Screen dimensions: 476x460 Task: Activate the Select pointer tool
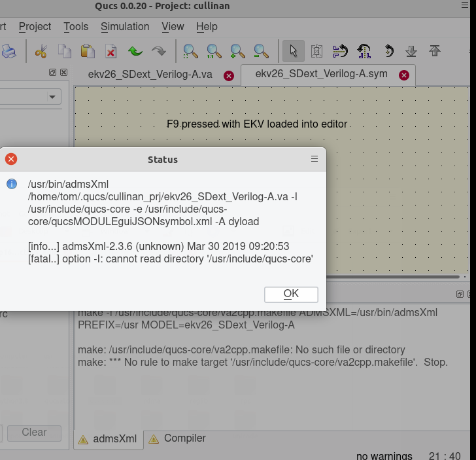(293, 51)
